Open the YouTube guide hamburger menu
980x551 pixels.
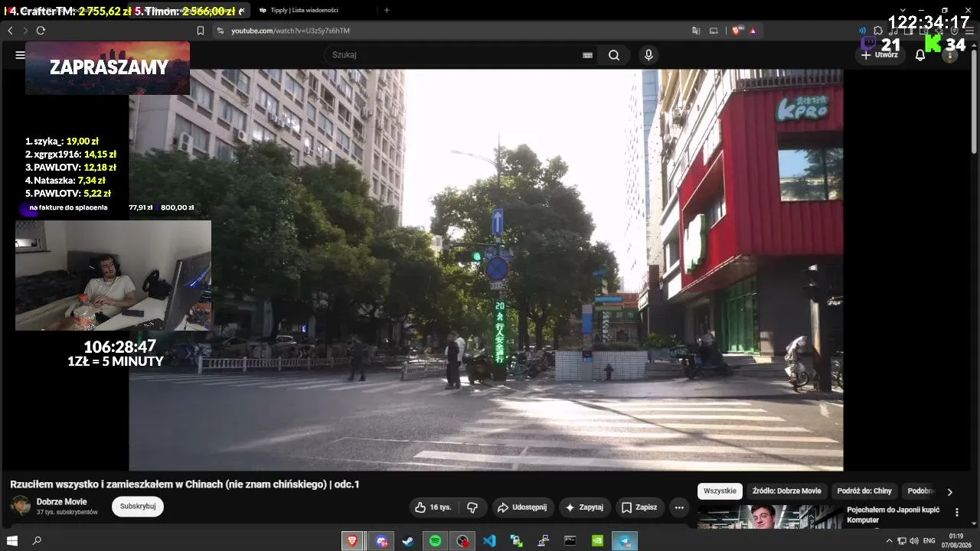pos(20,55)
